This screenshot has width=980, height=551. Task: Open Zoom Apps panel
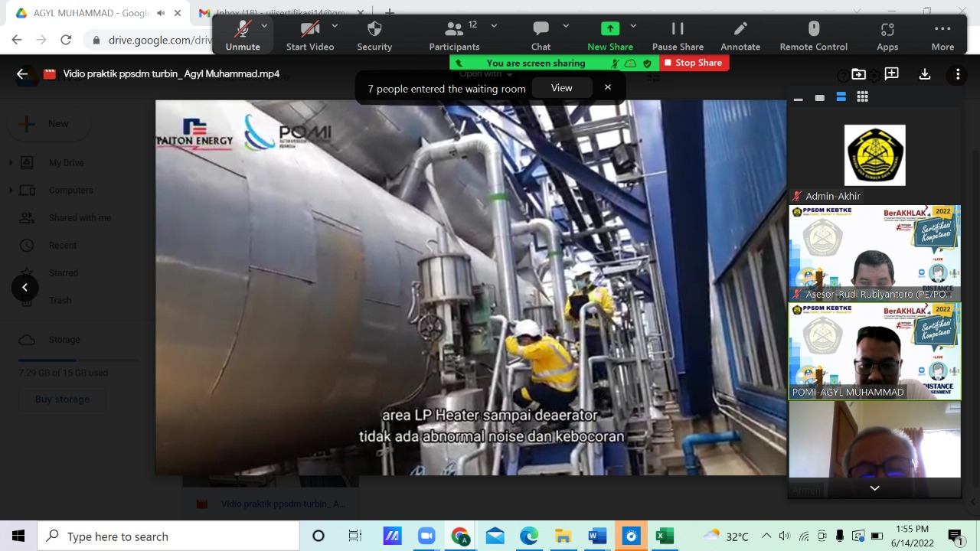click(x=887, y=35)
